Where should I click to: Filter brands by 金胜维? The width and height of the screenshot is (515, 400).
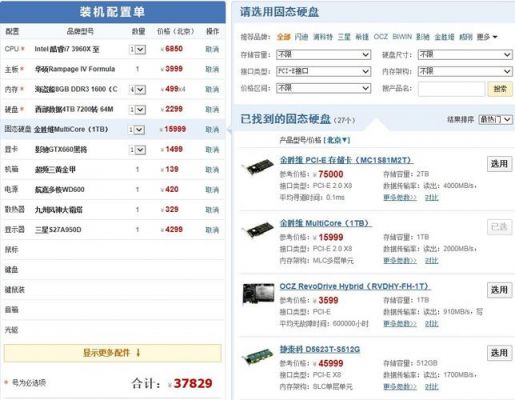[x=444, y=37]
